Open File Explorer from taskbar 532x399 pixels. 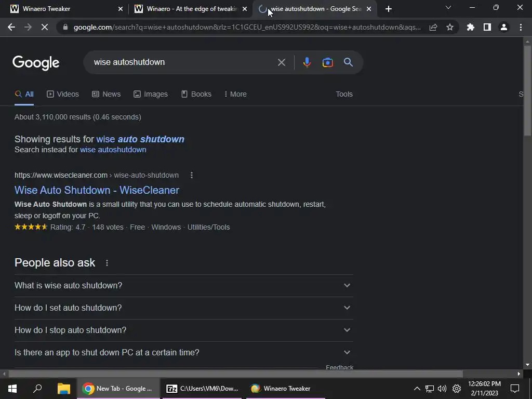[x=63, y=389]
